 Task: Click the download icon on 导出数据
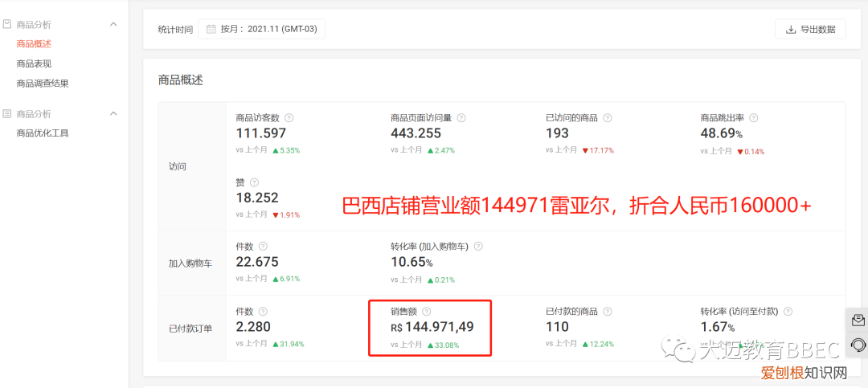coord(791,30)
